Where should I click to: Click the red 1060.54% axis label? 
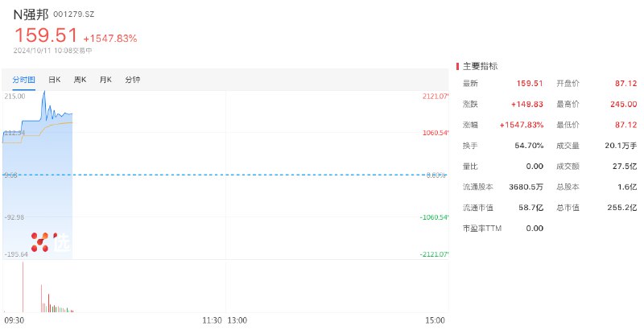436,133
